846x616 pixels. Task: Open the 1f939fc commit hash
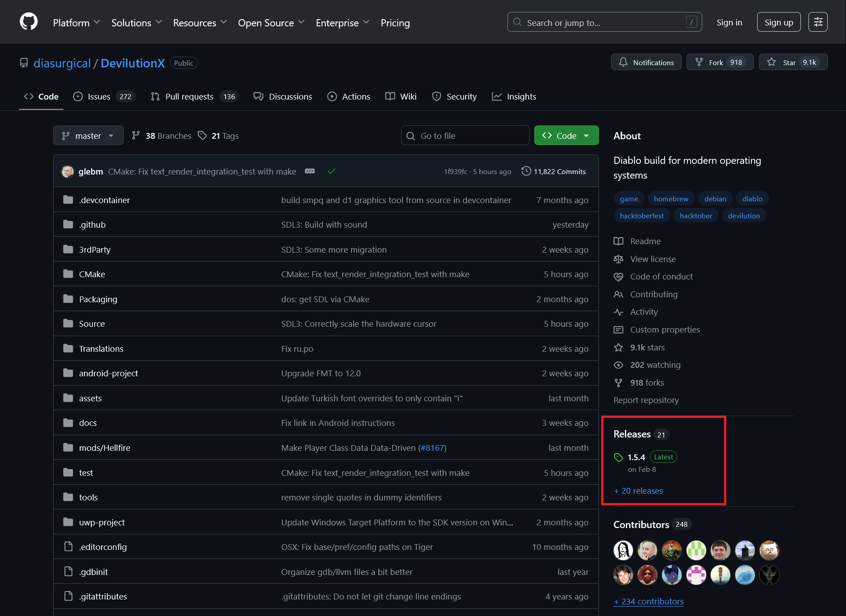456,171
